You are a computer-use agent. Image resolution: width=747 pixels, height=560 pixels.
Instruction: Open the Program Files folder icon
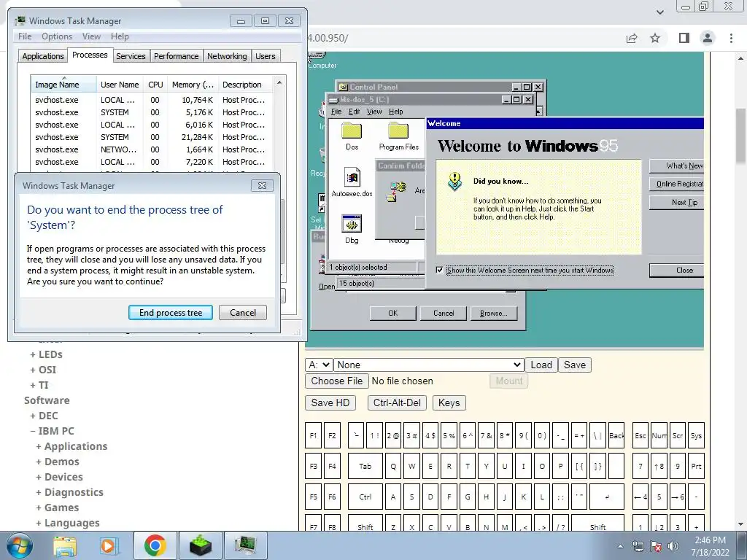point(399,136)
